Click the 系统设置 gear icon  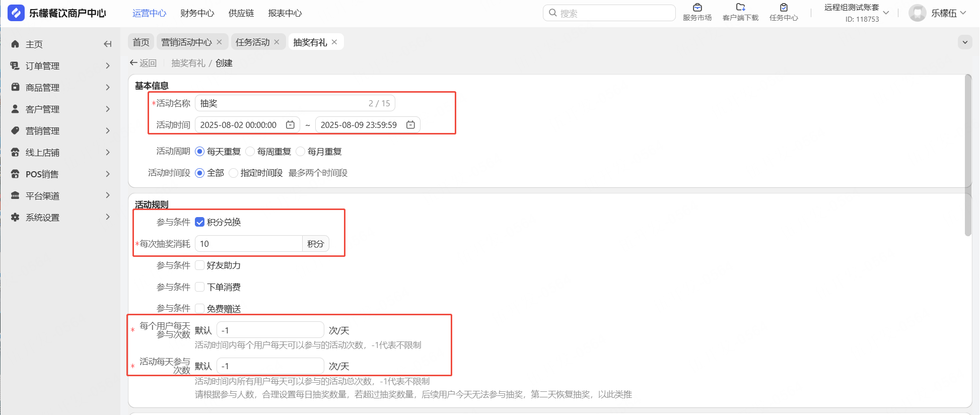(x=15, y=218)
